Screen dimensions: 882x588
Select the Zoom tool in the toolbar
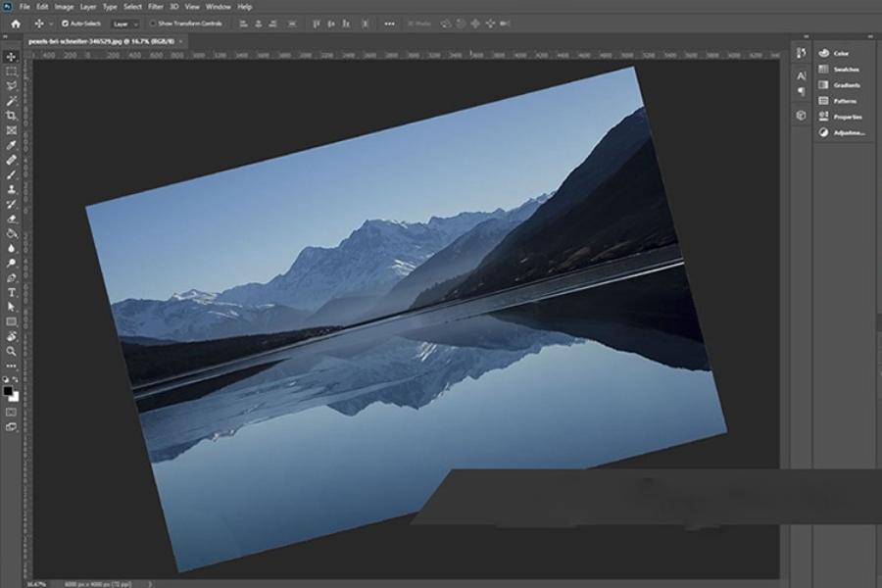11,351
